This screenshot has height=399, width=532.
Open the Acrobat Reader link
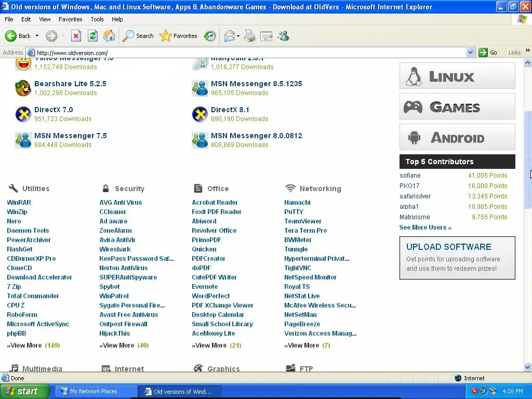[215, 202]
